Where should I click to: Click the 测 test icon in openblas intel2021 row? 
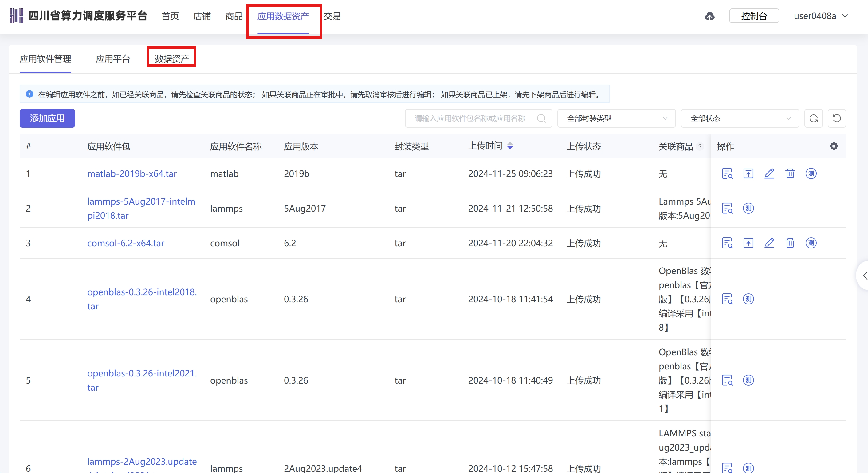coord(748,380)
